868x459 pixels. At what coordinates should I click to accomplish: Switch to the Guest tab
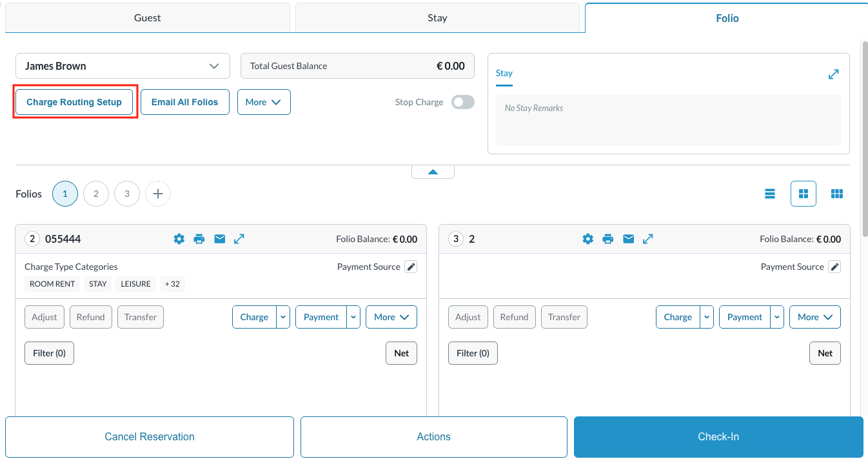pyautogui.click(x=147, y=17)
